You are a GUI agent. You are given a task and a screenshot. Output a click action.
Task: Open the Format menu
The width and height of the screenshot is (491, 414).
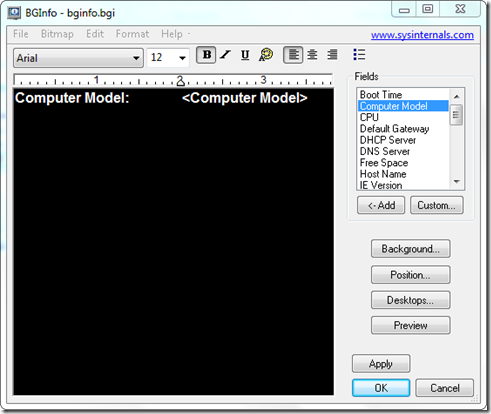(x=132, y=34)
